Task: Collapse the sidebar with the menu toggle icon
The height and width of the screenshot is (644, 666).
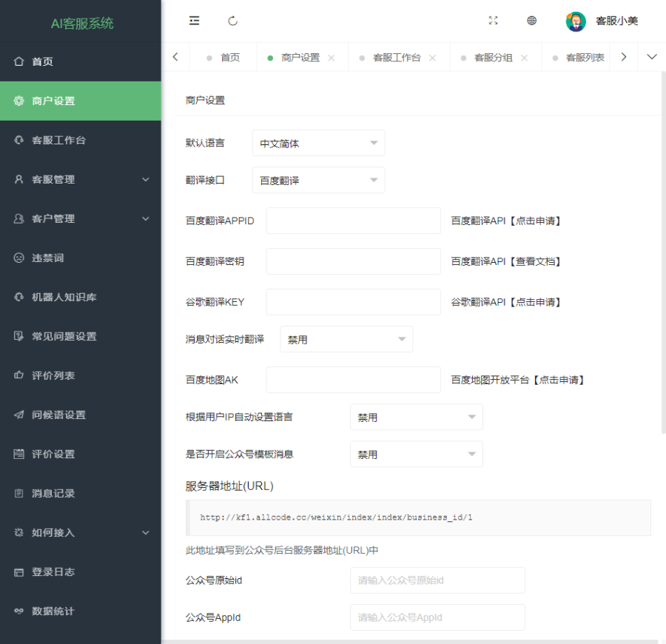Action: click(194, 21)
